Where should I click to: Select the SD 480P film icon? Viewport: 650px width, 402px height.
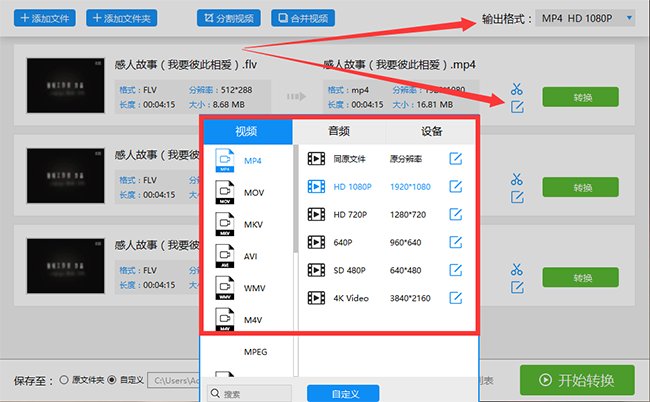pos(316,270)
